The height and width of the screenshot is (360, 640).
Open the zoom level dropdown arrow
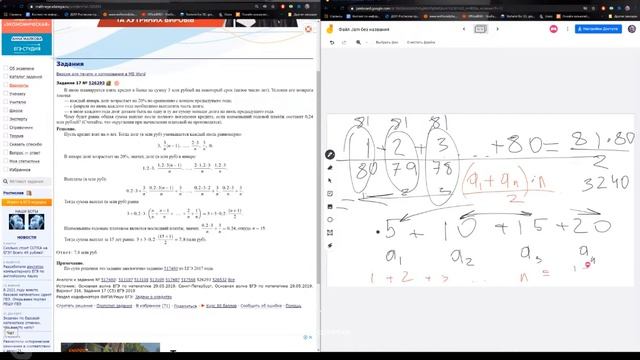pyautogui.click(x=366, y=42)
